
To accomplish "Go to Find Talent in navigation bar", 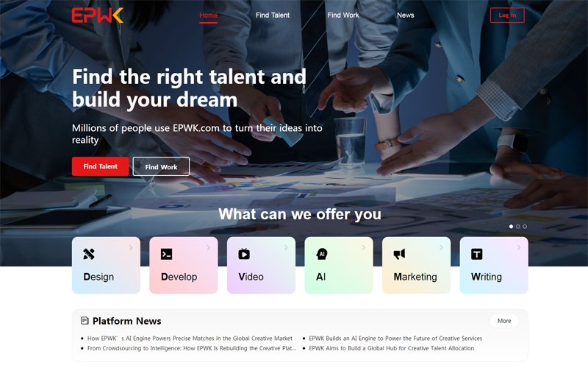I will (x=273, y=15).
